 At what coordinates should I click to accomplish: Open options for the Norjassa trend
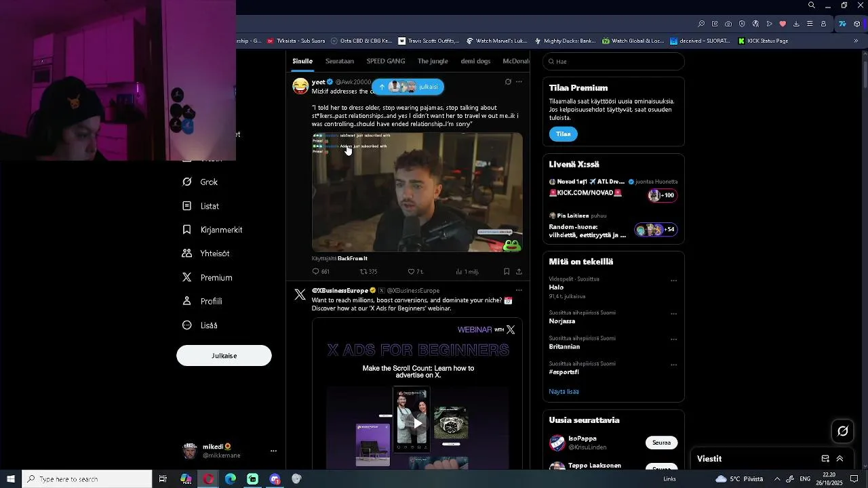[674, 314]
